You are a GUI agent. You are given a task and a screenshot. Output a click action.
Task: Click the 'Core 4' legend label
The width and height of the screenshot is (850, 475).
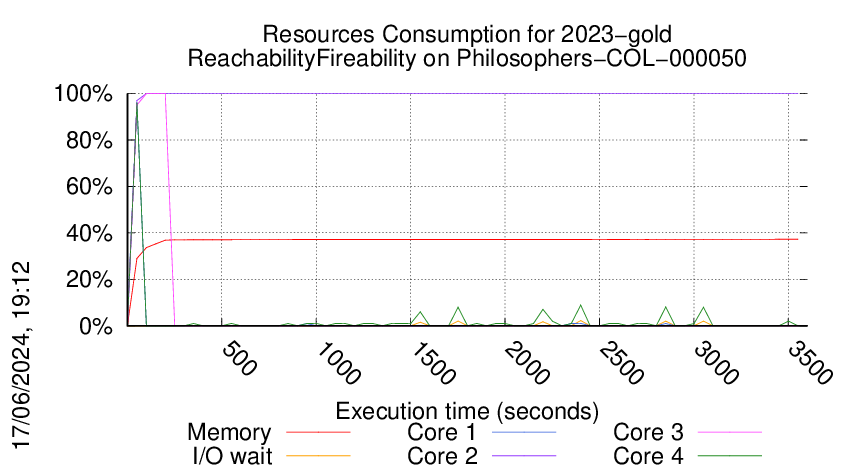point(648,456)
